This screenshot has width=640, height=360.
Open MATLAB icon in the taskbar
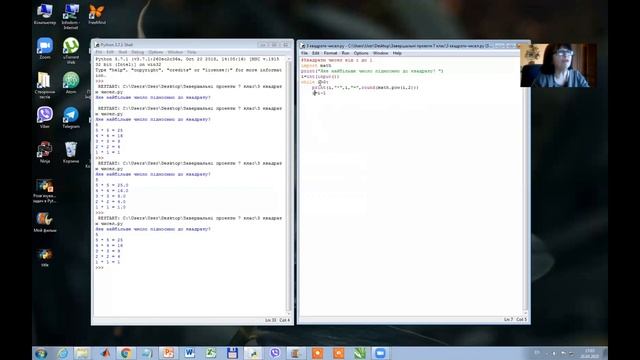click(x=105, y=353)
